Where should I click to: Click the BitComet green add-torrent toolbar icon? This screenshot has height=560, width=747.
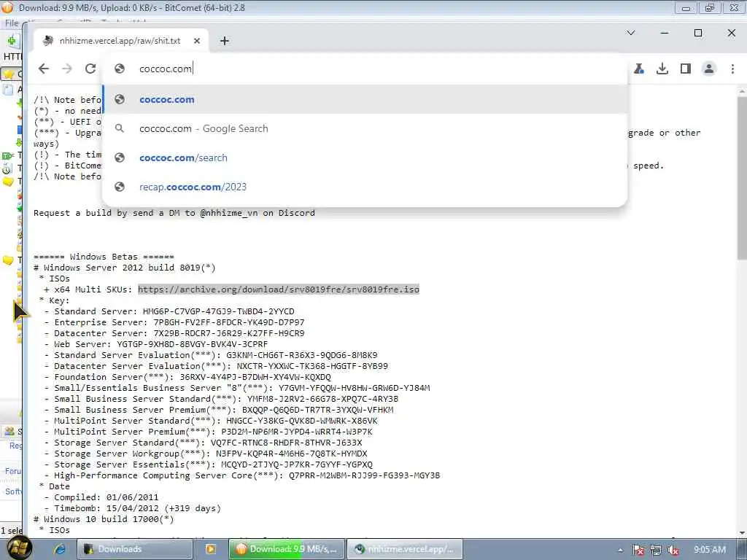click(12, 41)
